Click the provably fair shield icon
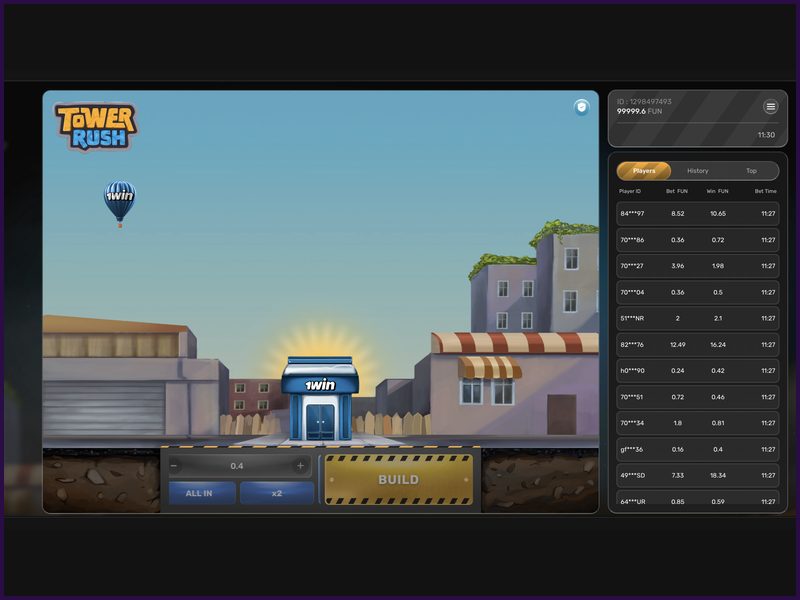The width and height of the screenshot is (800, 600). click(x=580, y=107)
